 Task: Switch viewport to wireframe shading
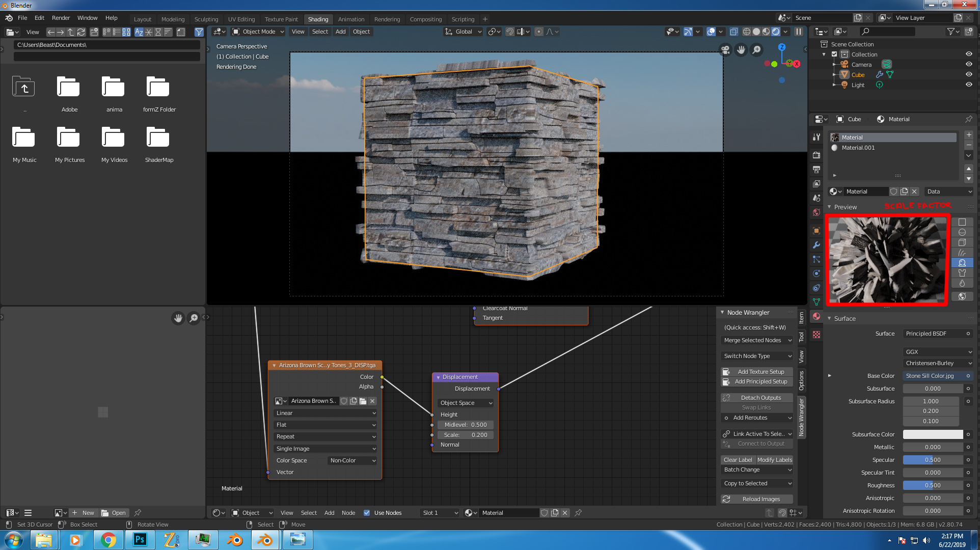(747, 32)
